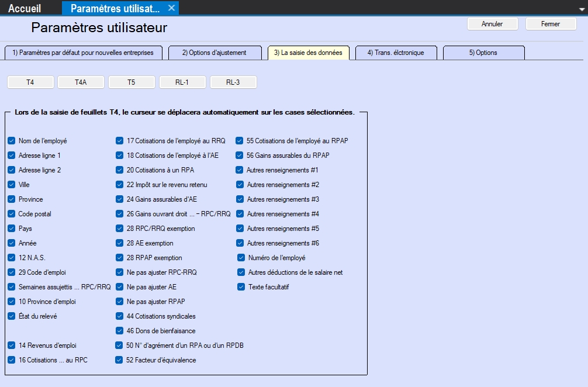The image size is (588, 387).
Task: Uncheck 22 Impôt sur le revenu retenu
Action: point(120,185)
